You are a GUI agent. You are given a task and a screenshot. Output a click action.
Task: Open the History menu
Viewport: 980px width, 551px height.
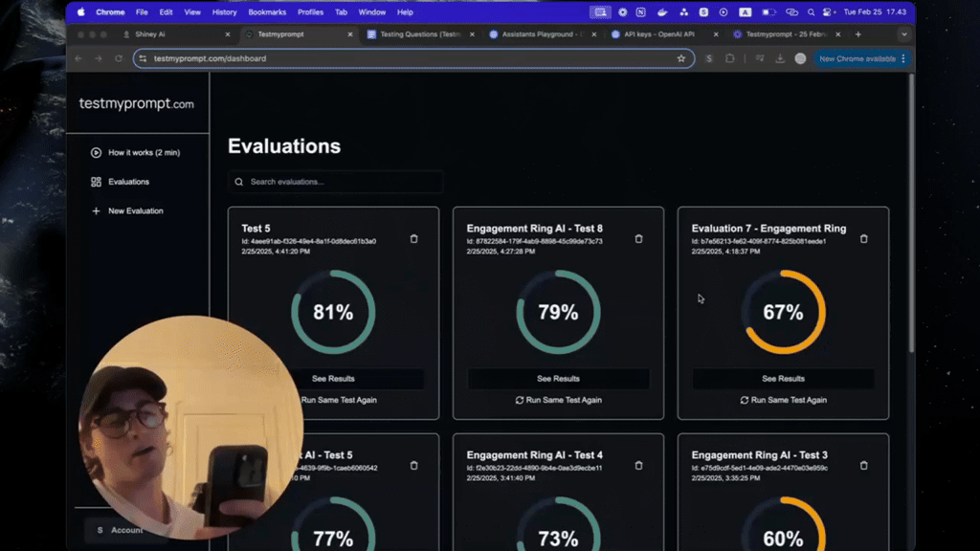tap(224, 11)
